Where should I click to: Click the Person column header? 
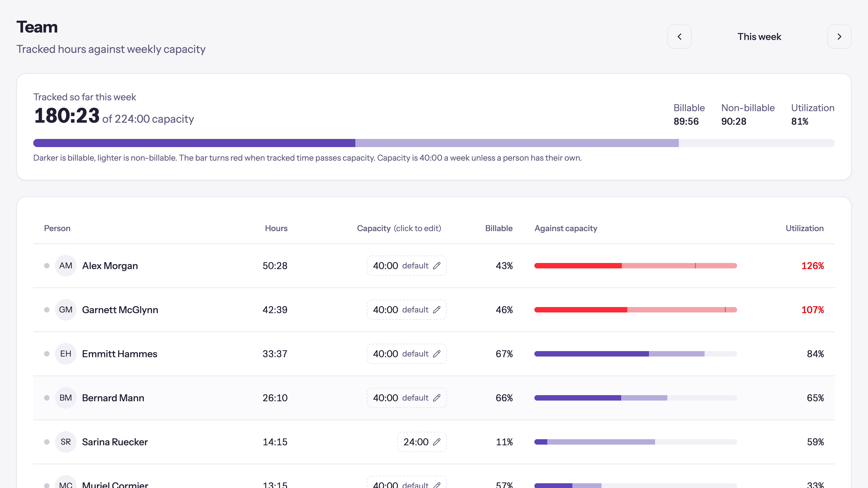[x=57, y=228]
